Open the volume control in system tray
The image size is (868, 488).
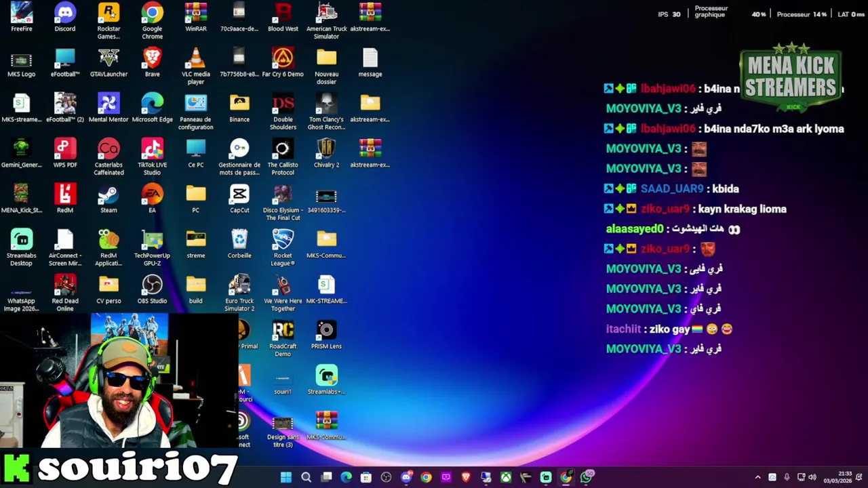pos(812,477)
